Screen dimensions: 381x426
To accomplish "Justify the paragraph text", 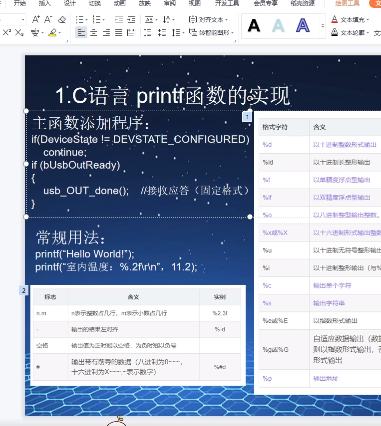I will pos(119,33).
